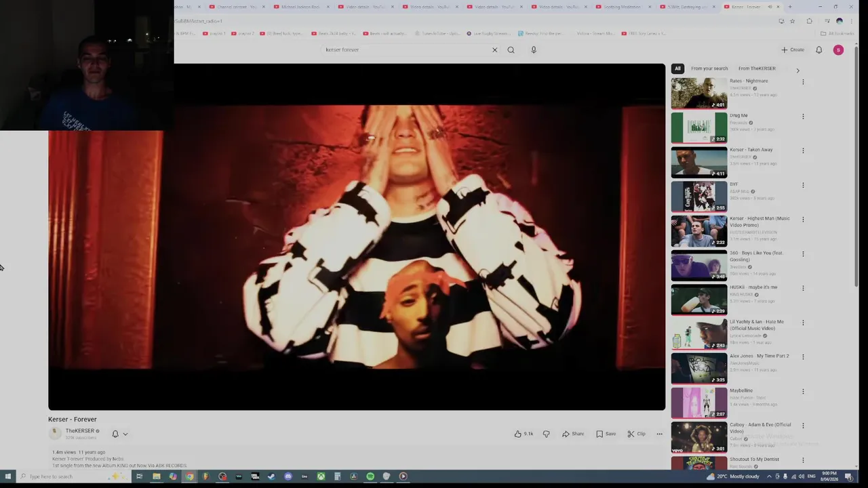Open 'Maybelline' suggested video thumbnail
Screen dimensions: 868x488
pyautogui.click(x=699, y=403)
